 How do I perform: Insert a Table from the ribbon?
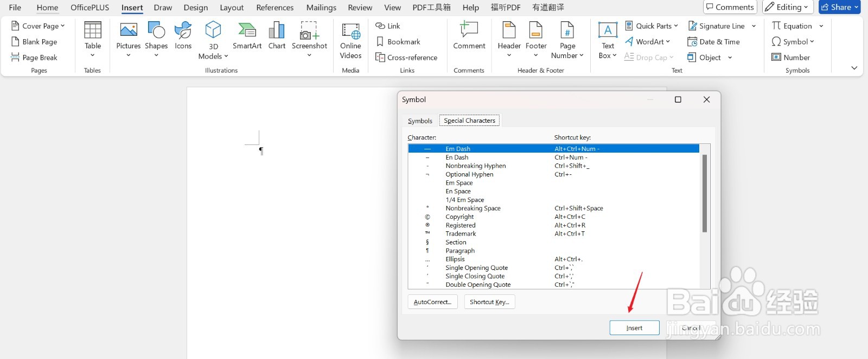click(x=93, y=39)
